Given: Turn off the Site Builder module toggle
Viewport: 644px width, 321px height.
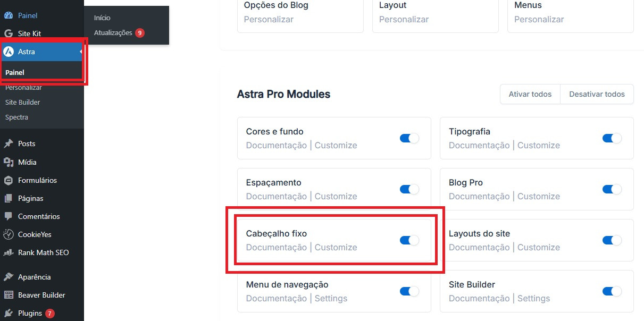Looking at the screenshot, I should 612,291.
